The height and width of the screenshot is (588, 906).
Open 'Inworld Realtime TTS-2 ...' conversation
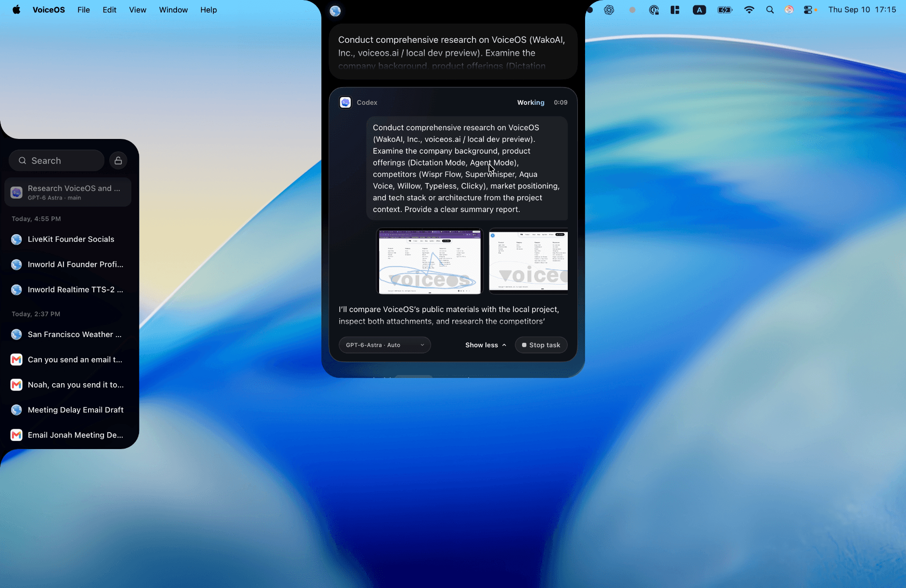click(68, 289)
